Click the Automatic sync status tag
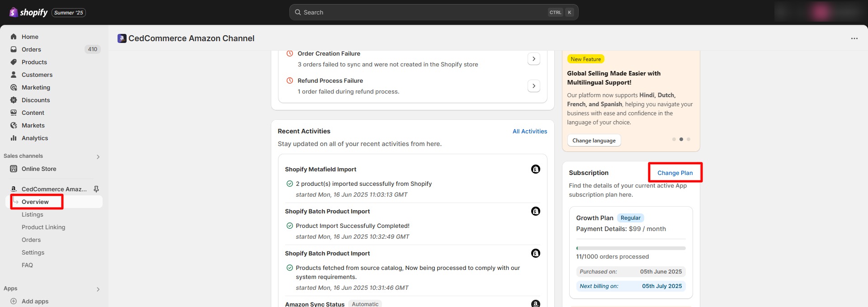 (365, 304)
